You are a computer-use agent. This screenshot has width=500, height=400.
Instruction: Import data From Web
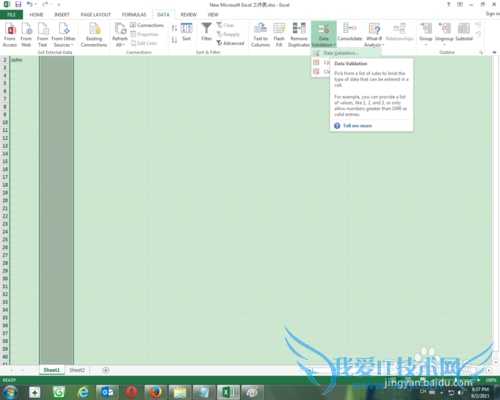pos(26,35)
